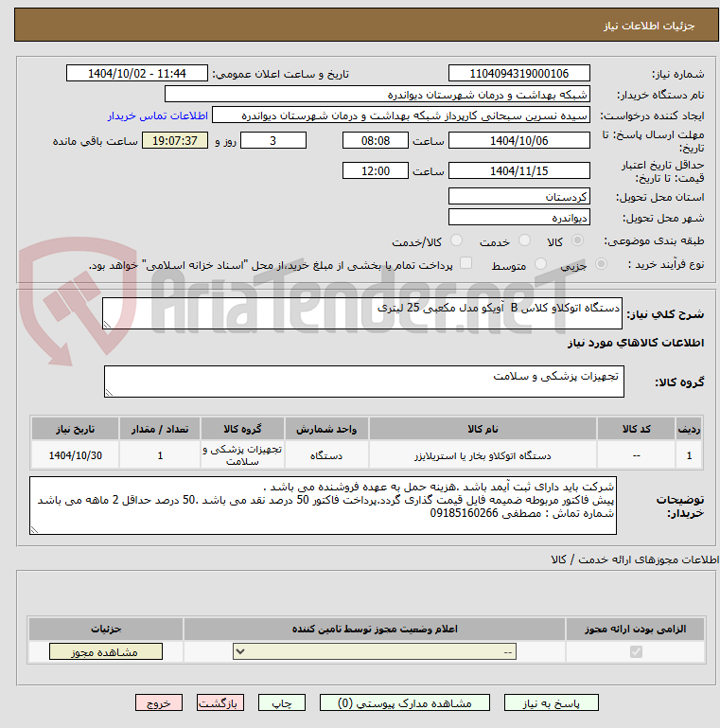Viewport: 720px width, 728px height.
Task: Click the نام دستگاه خریدار field
Action: coord(378,95)
